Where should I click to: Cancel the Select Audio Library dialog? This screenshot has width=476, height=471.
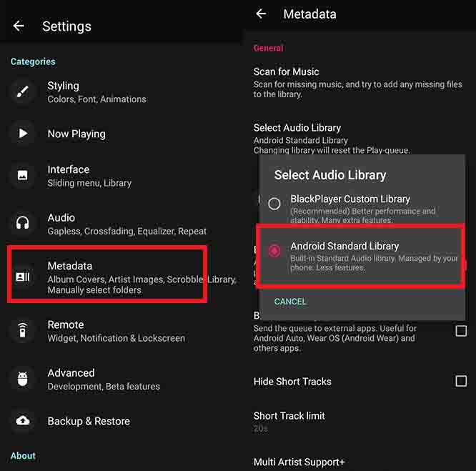tap(290, 302)
